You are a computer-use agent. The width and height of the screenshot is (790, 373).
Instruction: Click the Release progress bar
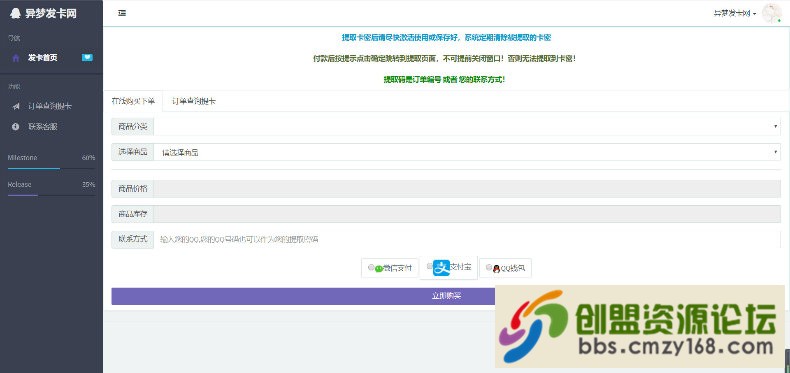click(51, 195)
